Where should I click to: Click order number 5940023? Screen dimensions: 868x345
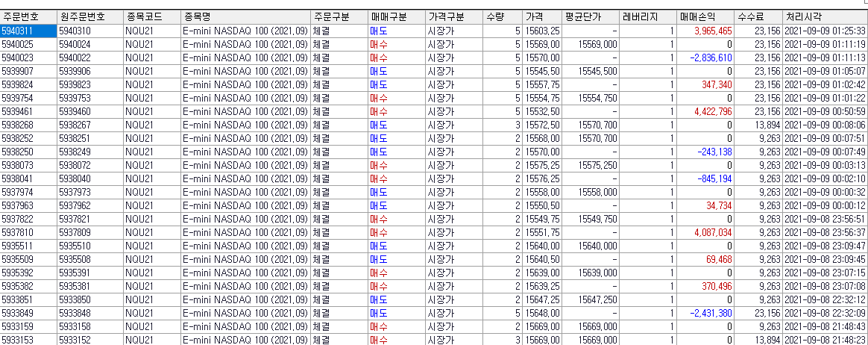point(28,57)
